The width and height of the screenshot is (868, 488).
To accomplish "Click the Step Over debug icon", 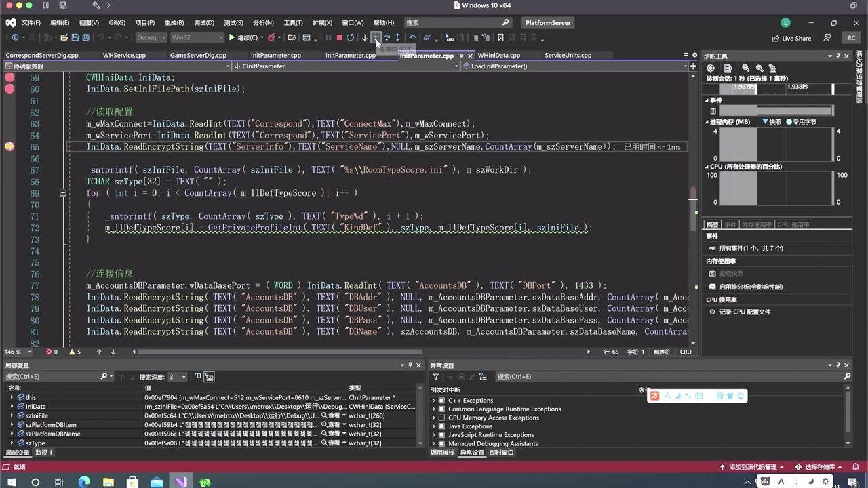I will pyautogui.click(x=387, y=38).
